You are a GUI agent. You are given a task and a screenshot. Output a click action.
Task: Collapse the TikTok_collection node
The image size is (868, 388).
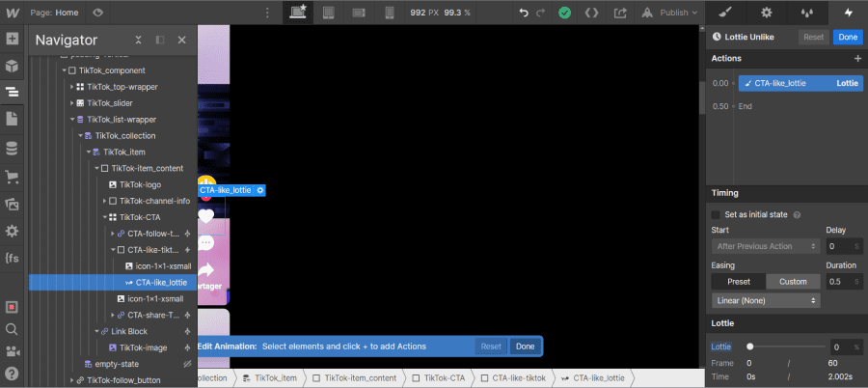(80, 136)
